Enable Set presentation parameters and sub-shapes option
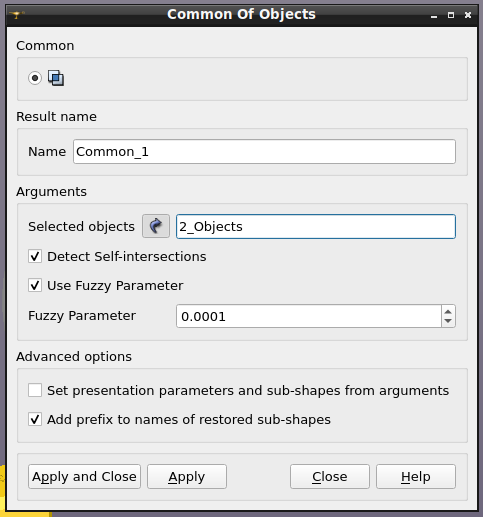 tap(35, 390)
